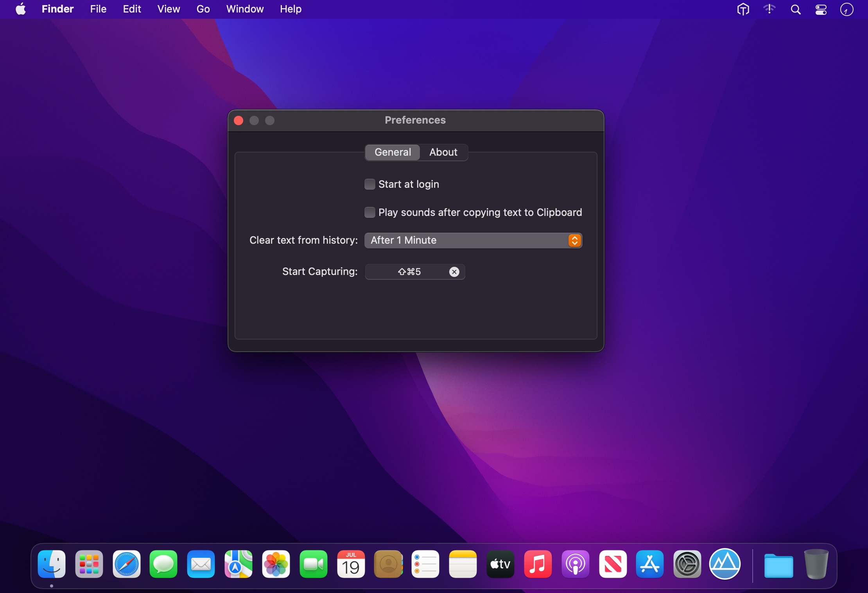868x593 pixels.
Task: Switch to the About tab
Action: click(443, 152)
